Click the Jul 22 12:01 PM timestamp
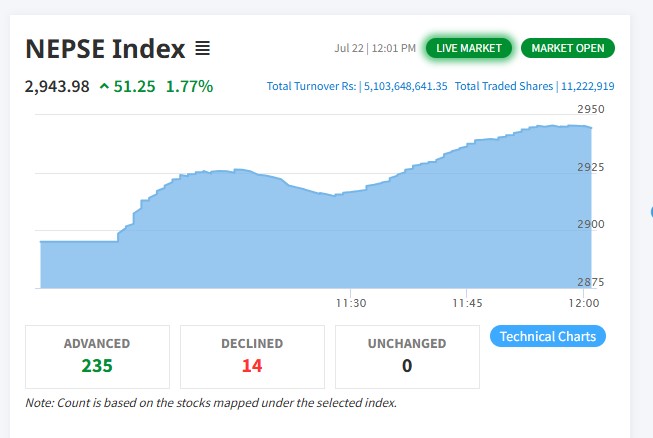 [x=376, y=48]
